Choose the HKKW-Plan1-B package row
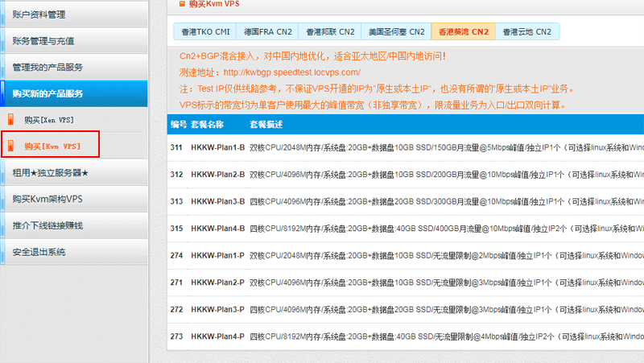 [x=218, y=147]
